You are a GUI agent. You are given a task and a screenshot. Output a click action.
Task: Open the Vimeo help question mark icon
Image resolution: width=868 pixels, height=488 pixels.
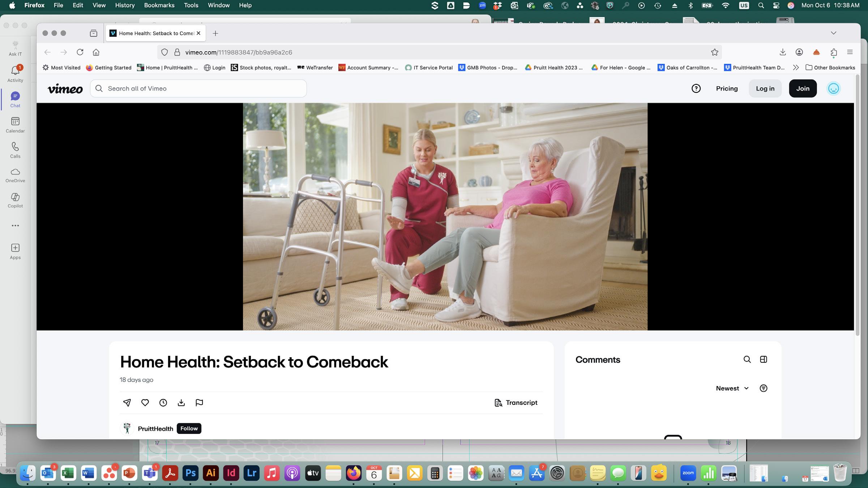pyautogui.click(x=696, y=88)
